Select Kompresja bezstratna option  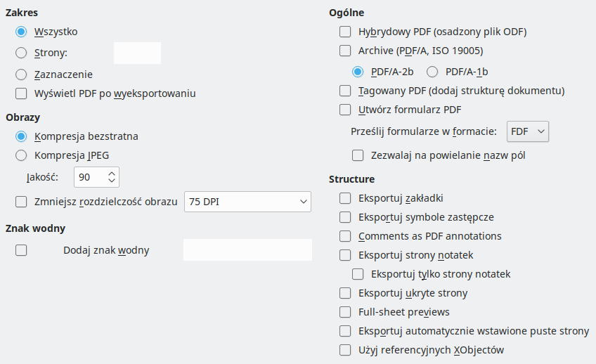21,136
